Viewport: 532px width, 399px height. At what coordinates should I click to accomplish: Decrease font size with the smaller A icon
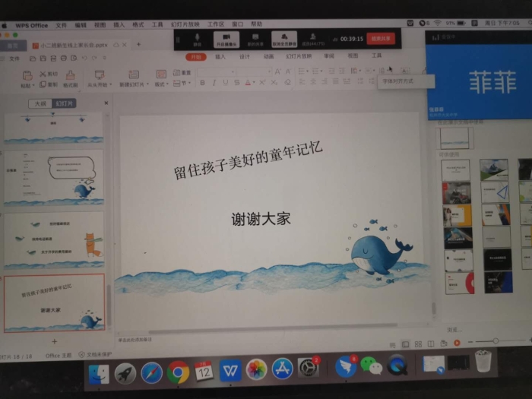pyautogui.click(x=288, y=71)
